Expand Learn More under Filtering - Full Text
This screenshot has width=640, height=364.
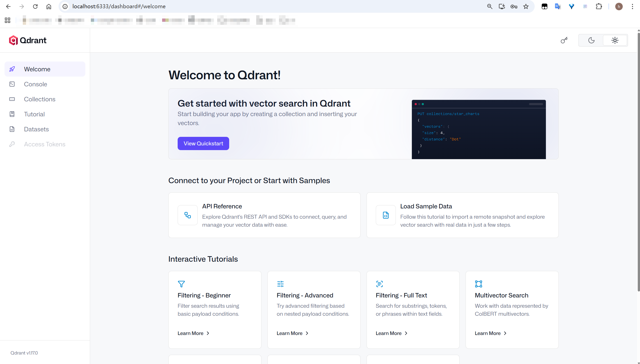click(x=392, y=333)
